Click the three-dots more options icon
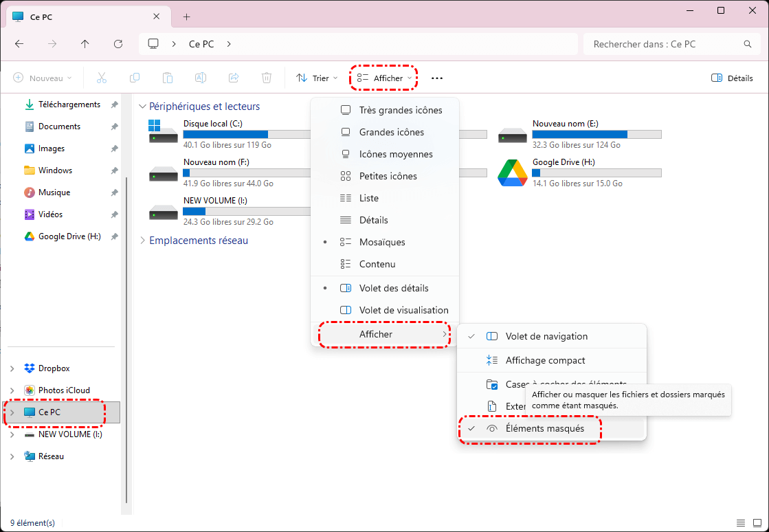The width and height of the screenshot is (769, 532). pyautogui.click(x=437, y=78)
